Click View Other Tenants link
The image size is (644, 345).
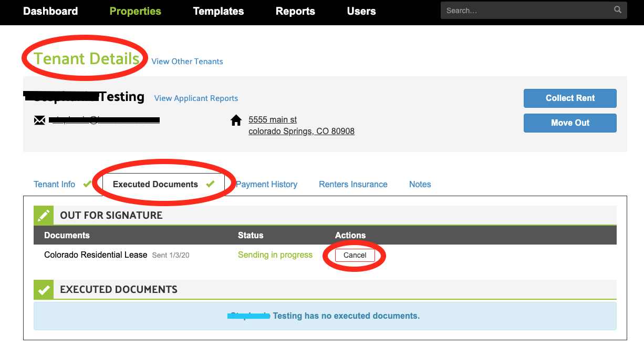pos(187,62)
